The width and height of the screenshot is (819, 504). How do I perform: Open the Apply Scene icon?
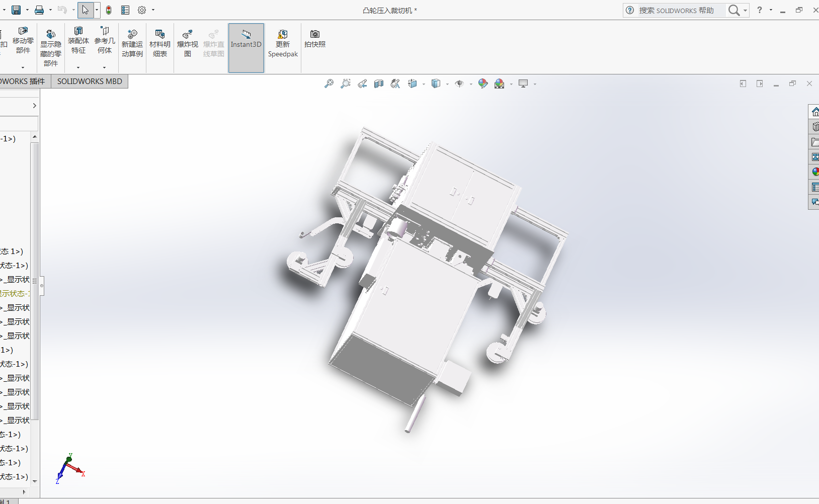pyautogui.click(x=500, y=83)
